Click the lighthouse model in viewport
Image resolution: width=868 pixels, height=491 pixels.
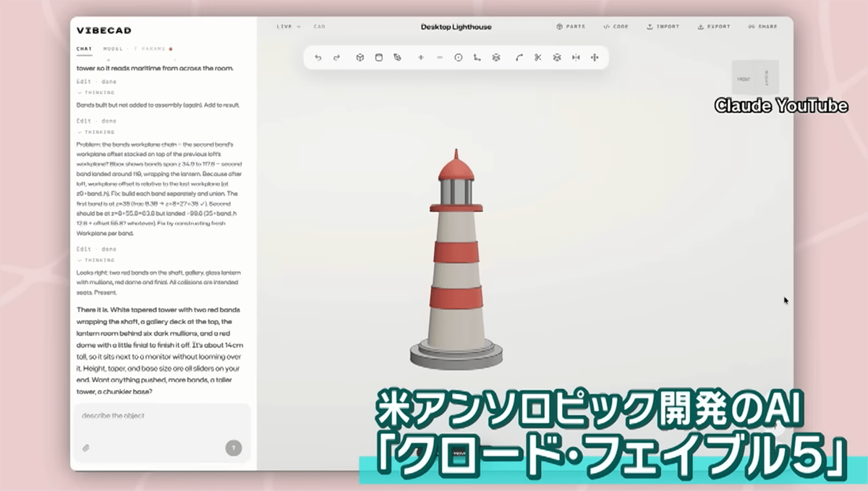(x=456, y=260)
